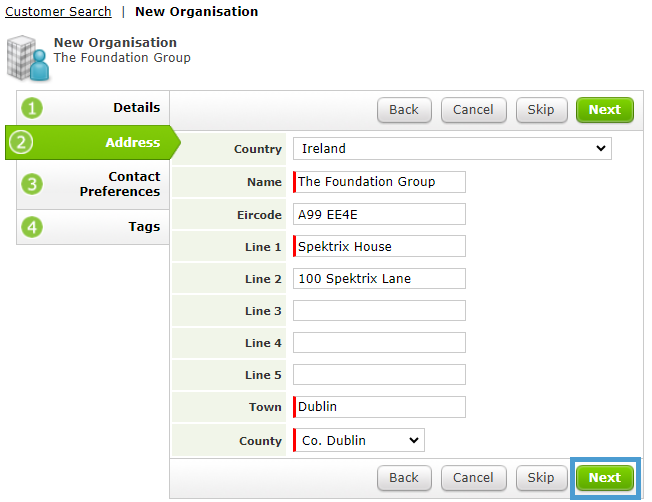Image resolution: width=652 pixels, height=502 pixels.
Task: Click into the Line 3 field
Action: tap(379, 311)
